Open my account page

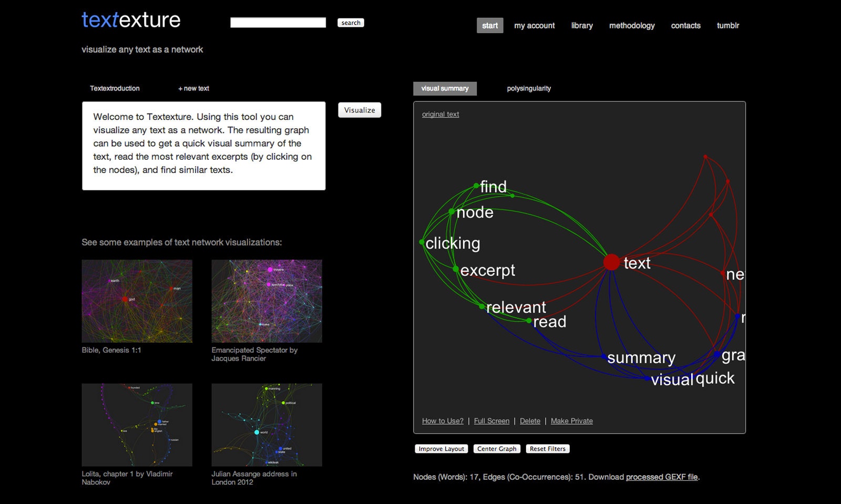tap(534, 25)
